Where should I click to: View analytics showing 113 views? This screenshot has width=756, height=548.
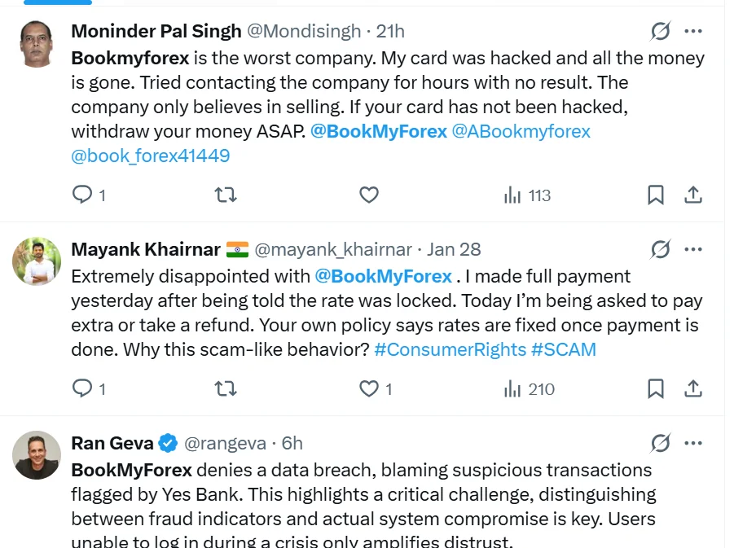point(527,195)
